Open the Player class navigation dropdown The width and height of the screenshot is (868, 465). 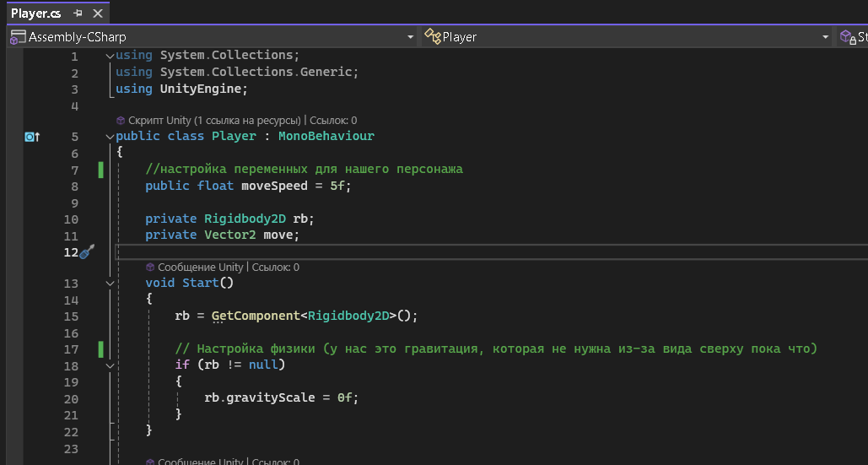click(825, 37)
